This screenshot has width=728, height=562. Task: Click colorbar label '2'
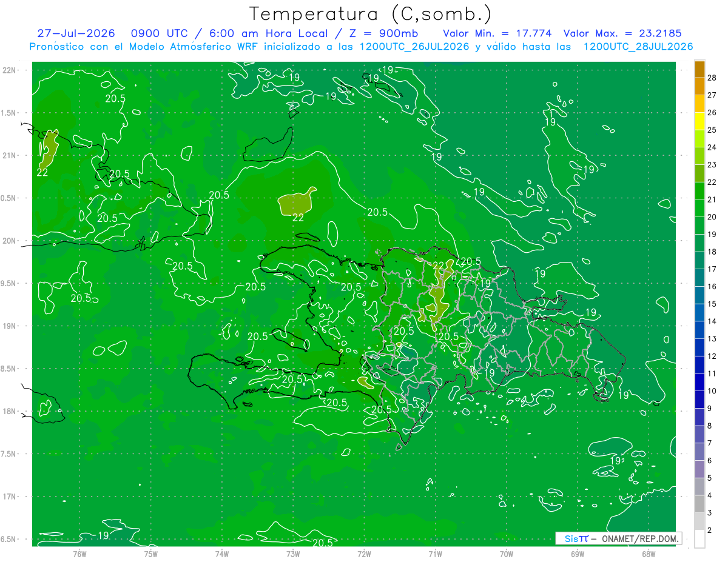(x=710, y=530)
